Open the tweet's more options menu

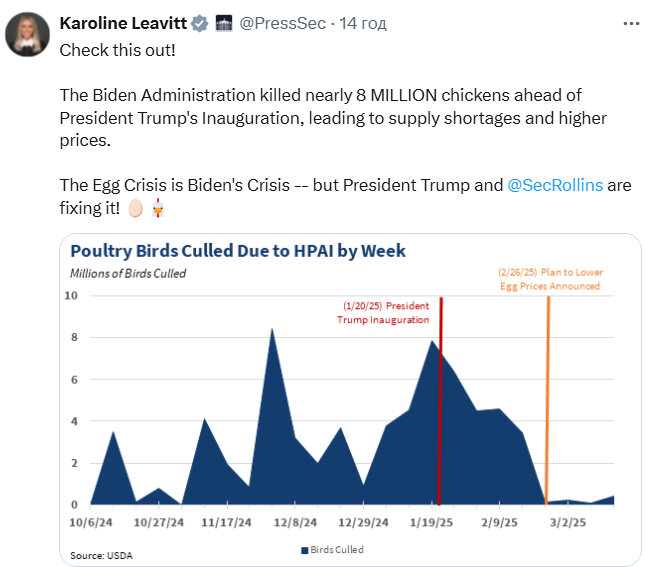(x=629, y=23)
